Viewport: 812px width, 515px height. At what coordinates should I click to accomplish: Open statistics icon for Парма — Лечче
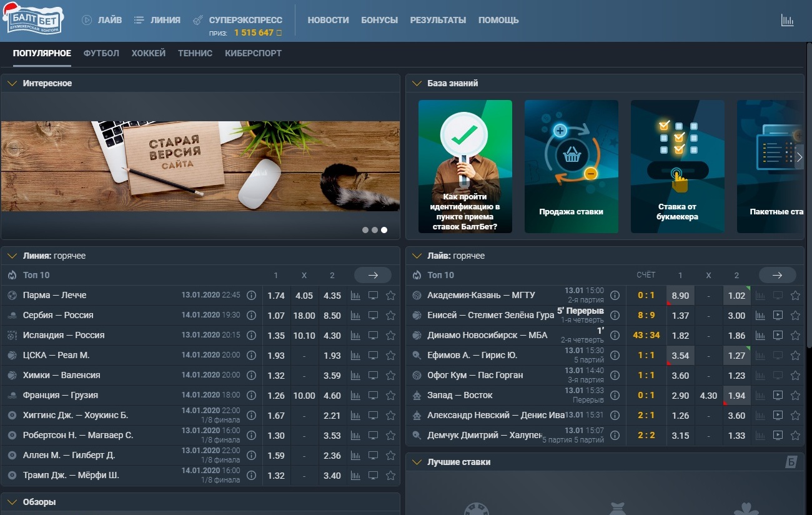pos(356,295)
